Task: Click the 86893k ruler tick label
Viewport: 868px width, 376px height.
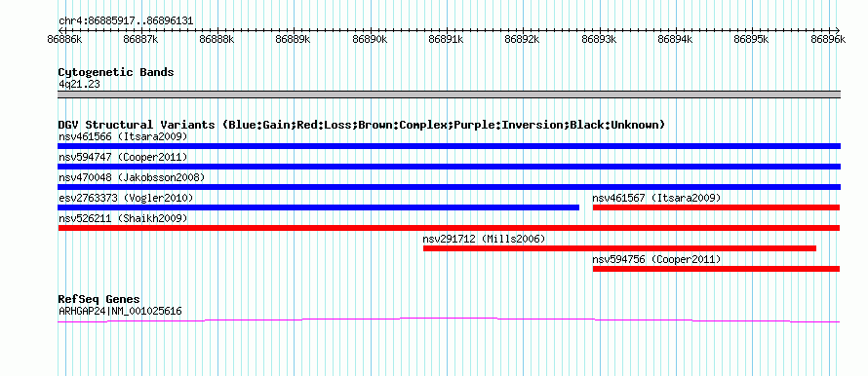Action: coord(600,39)
